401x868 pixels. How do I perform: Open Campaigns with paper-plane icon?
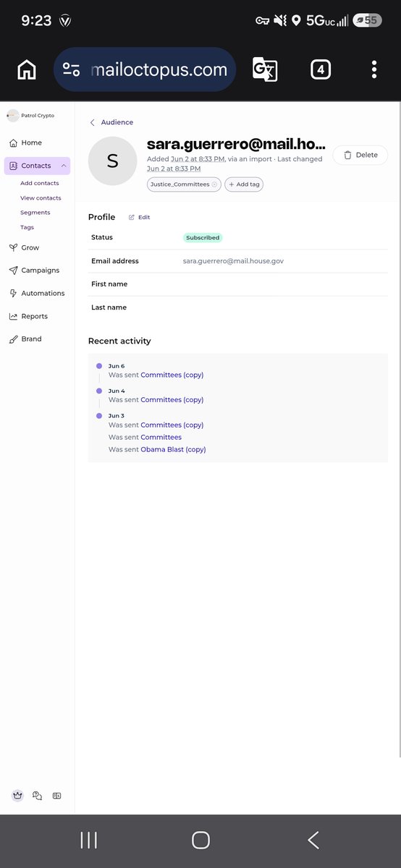point(34,271)
